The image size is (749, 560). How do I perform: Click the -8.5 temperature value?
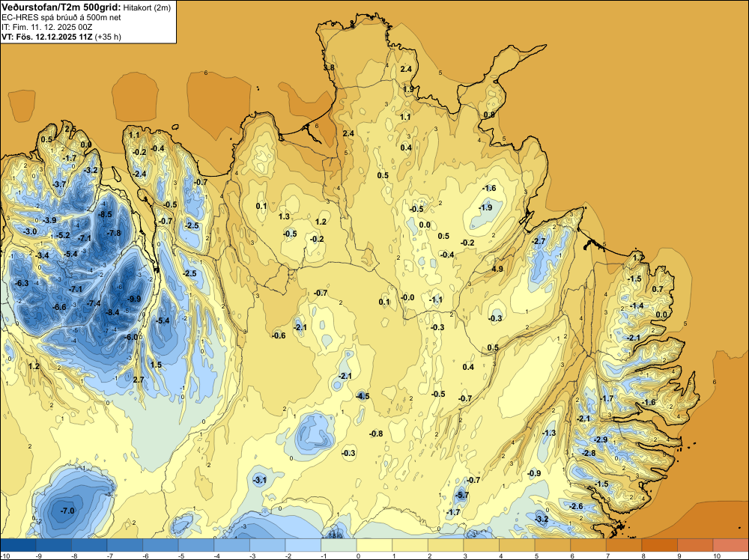click(x=105, y=214)
